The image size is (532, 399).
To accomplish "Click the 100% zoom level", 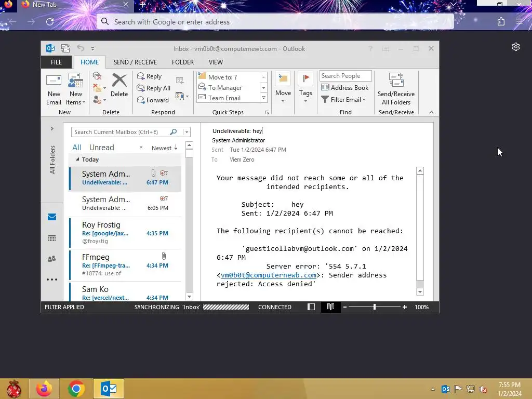I will click(x=421, y=307).
